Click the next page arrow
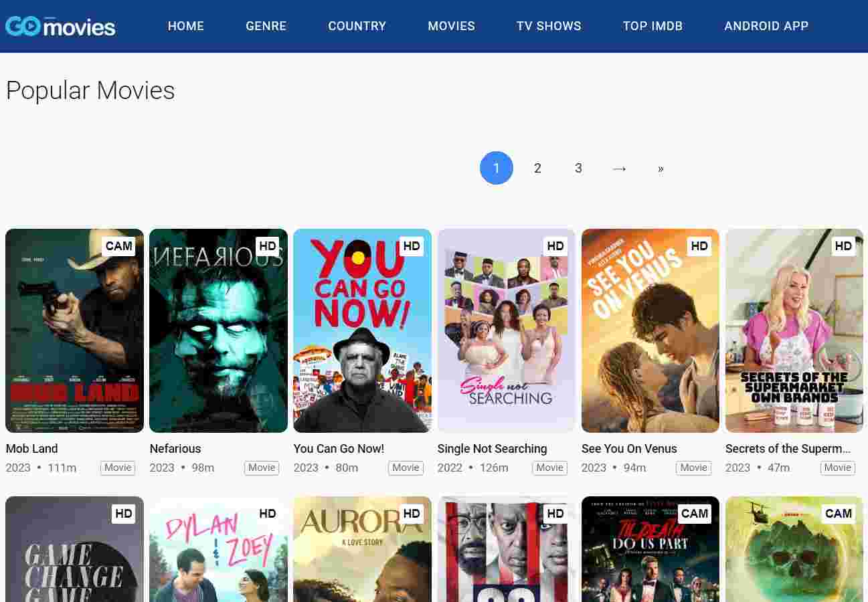This screenshot has width=868, height=602. pos(620,168)
